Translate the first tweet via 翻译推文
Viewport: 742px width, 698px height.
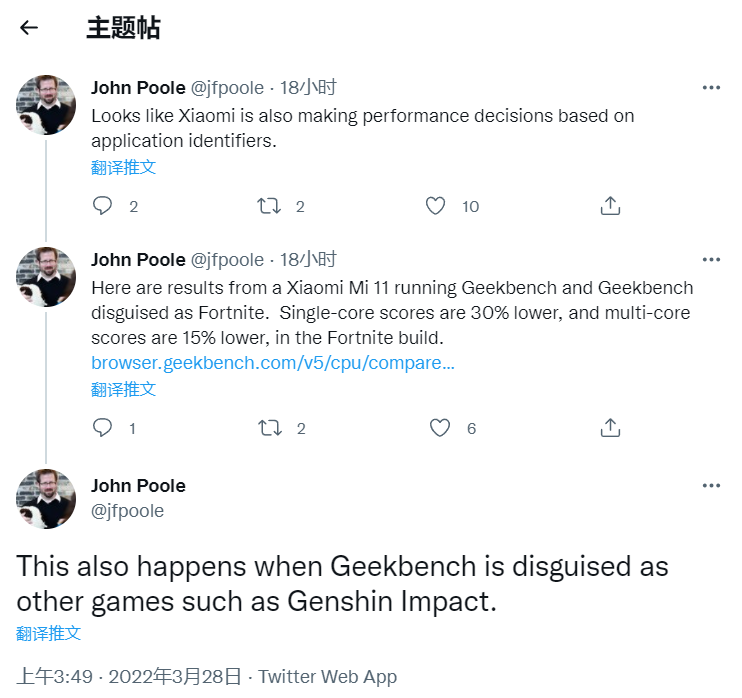pyautogui.click(x=124, y=168)
